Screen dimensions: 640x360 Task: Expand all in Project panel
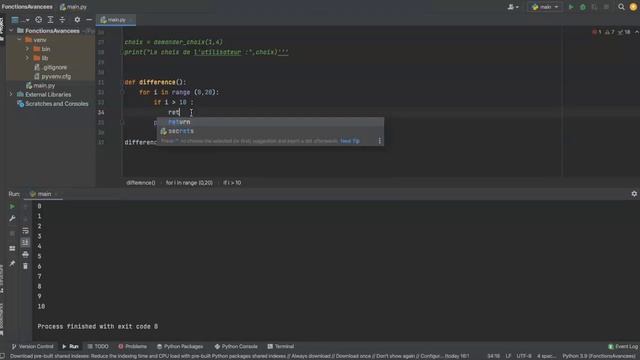click(x=50, y=20)
